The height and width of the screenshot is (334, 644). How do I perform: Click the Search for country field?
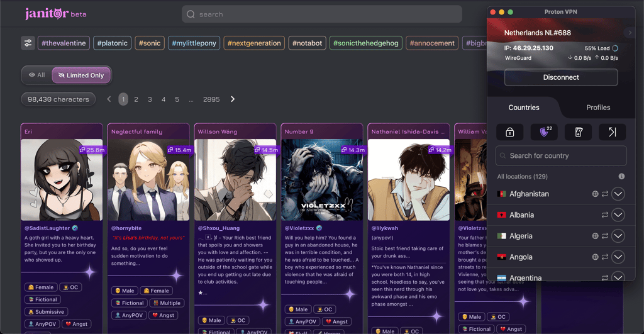561,156
